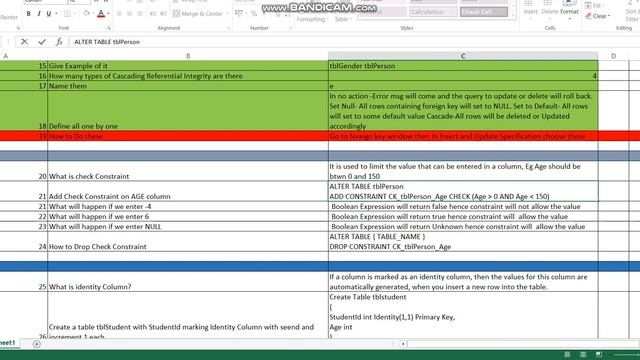Select cell 'tblGender tblPerson'
Screen dimensions: 640x360
tap(463, 65)
